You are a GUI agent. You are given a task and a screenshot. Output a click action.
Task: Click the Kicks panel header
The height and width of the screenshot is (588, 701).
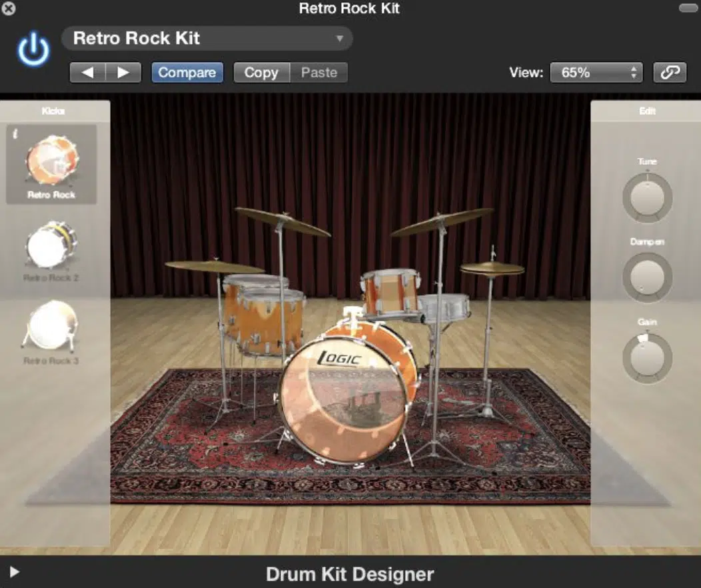pyautogui.click(x=53, y=111)
